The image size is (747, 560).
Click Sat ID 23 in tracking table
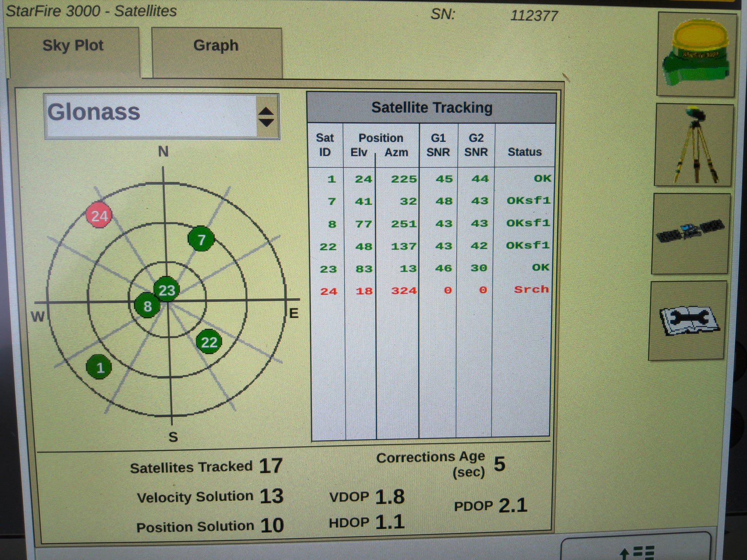pyautogui.click(x=329, y=269)
